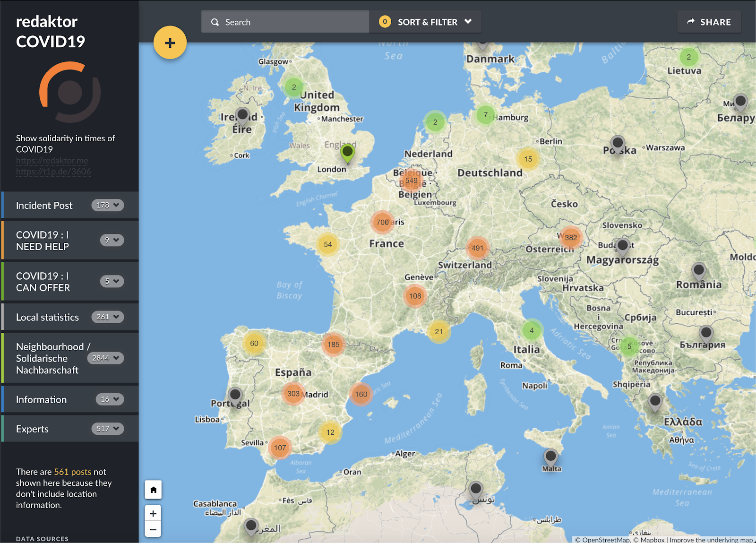Open the 491 cluster near Switzerland
The image size is (756, 543).
tap(478, 248)
